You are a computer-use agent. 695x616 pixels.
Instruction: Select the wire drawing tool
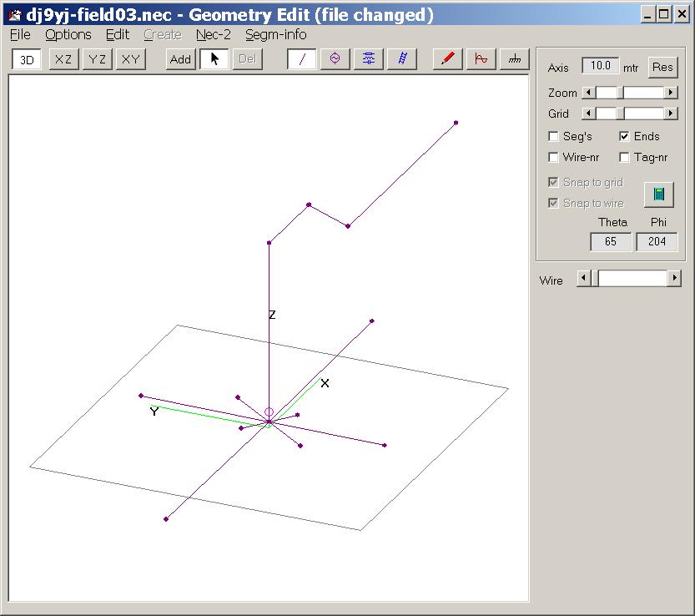tap(302, 59)
